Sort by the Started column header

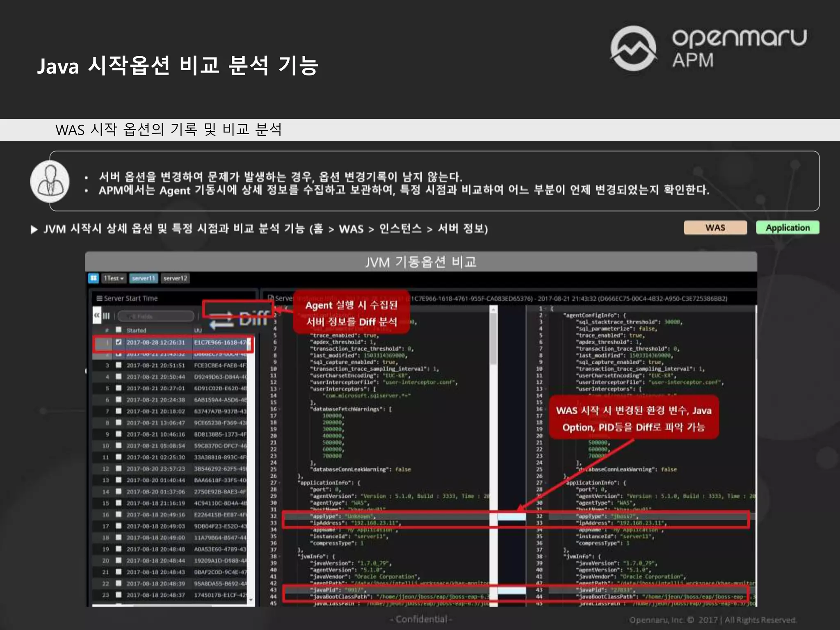pyautogui.click(x=136, y=330)
